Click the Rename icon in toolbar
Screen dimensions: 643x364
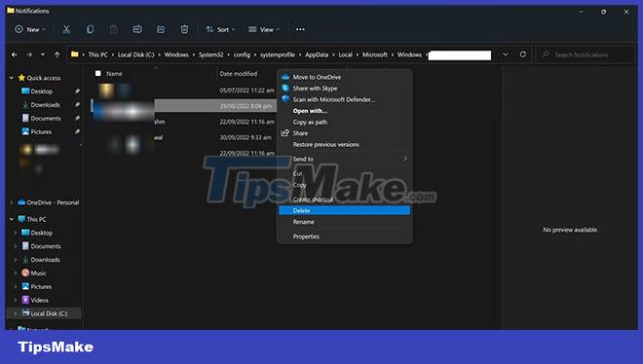(137, 29)
